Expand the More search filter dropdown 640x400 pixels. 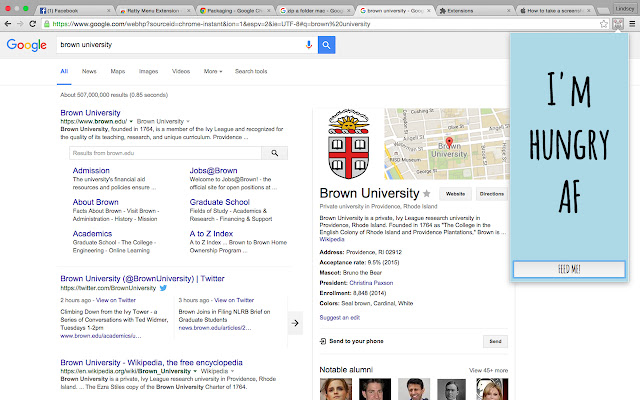click(x=213, y=71)
